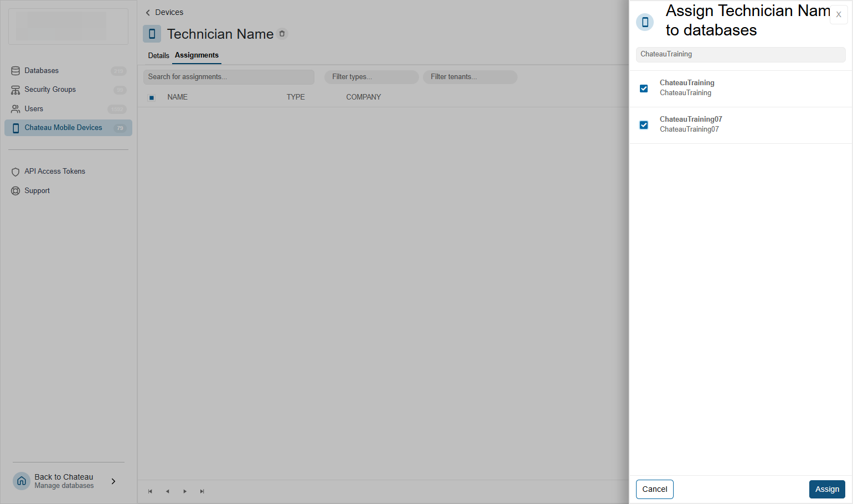The width and height of the screenshot is (853, 504).
Task: Click the NAME column header
Action: tap(177, 97)
